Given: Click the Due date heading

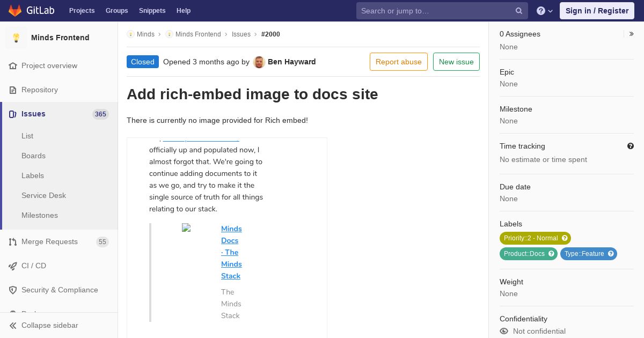Looking at the screenshot, I should click(x=515, y=187).
